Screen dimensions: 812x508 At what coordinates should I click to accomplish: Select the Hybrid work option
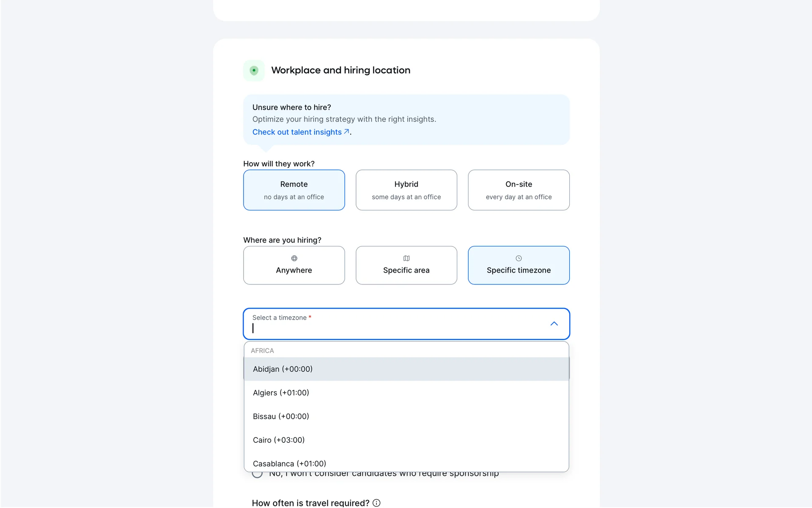406,190
